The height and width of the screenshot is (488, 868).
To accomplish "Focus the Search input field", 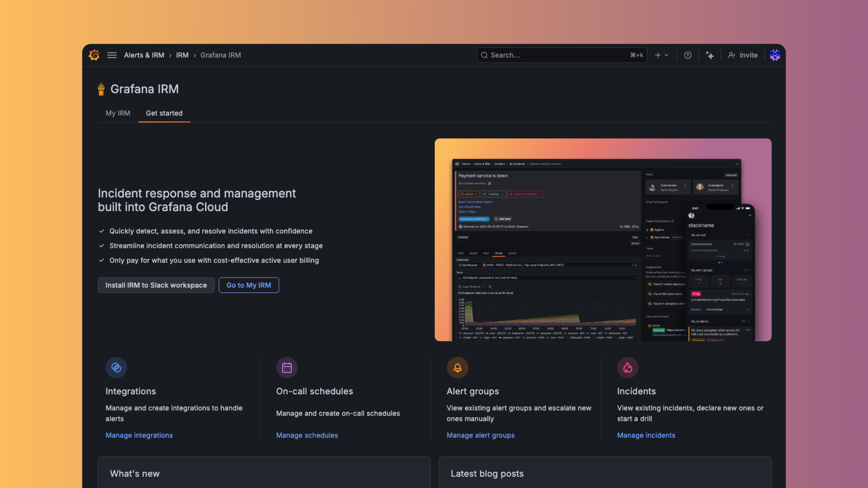I will (x=562, y=55).
